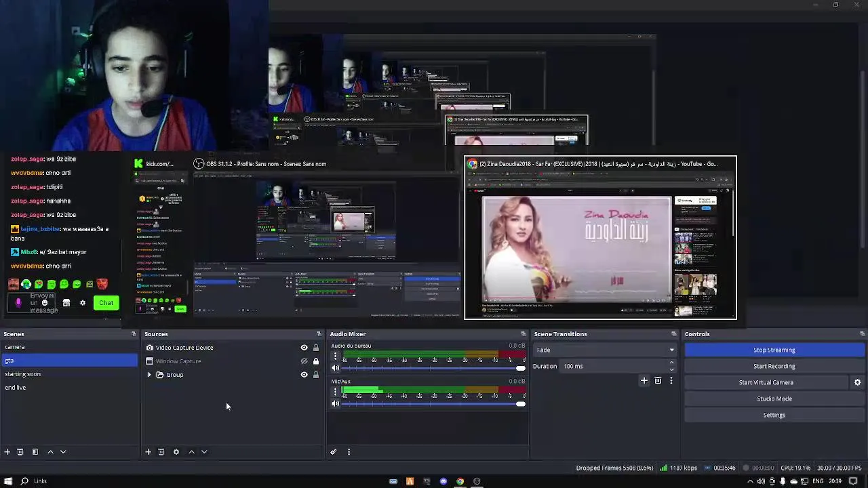The height and width of the screenshot is (488, 868).
Task: Add a new scene with the plus icon
Action: point(7,451)
